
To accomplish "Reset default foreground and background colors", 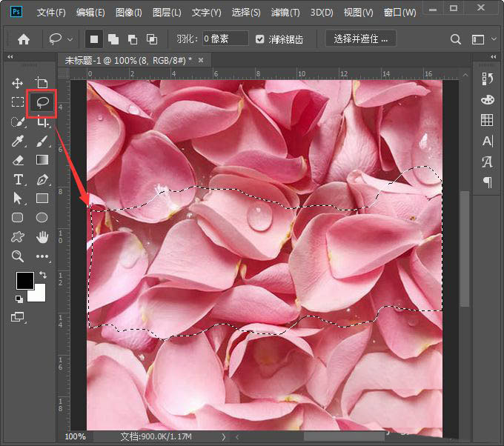I will [19, 299].
